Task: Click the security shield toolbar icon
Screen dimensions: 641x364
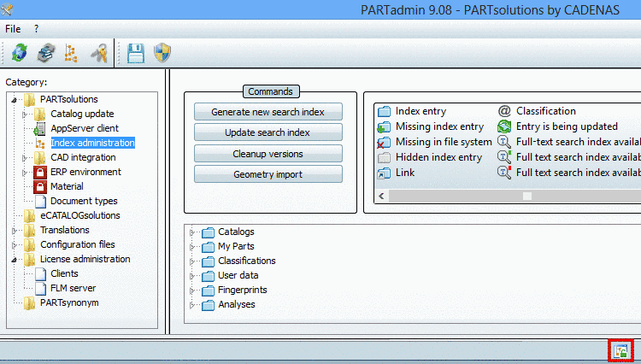Action: [x=162, y=53]
